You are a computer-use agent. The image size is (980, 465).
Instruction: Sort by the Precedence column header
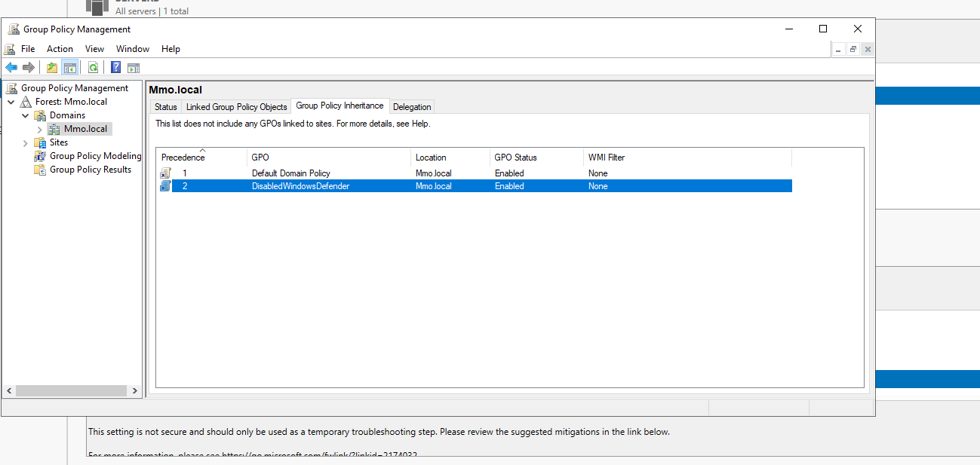click(x=202, y=158)
